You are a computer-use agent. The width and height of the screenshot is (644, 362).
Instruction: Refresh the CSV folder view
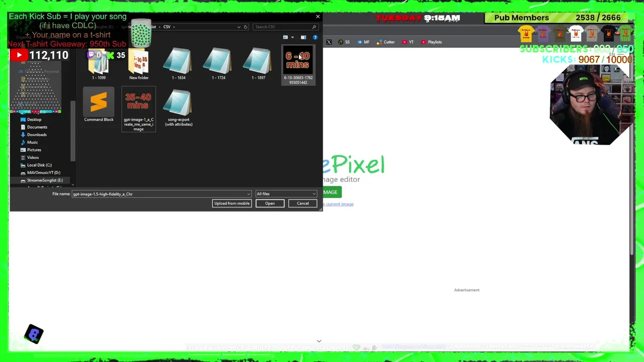(246, 27)
